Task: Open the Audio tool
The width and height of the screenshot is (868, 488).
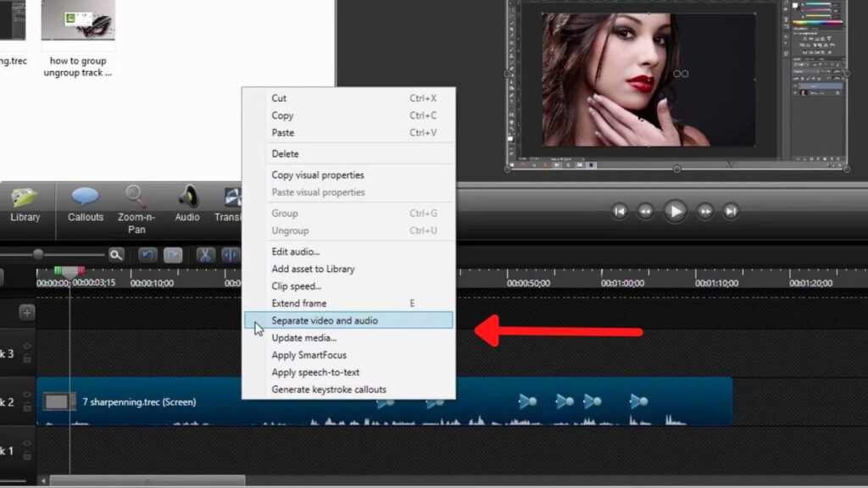Action: coord(187,204)
